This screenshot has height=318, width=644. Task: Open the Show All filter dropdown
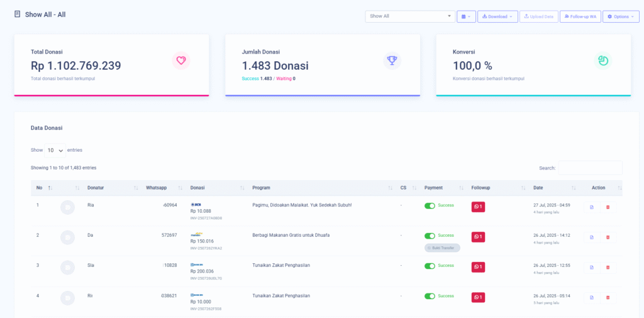click(409, 16)
